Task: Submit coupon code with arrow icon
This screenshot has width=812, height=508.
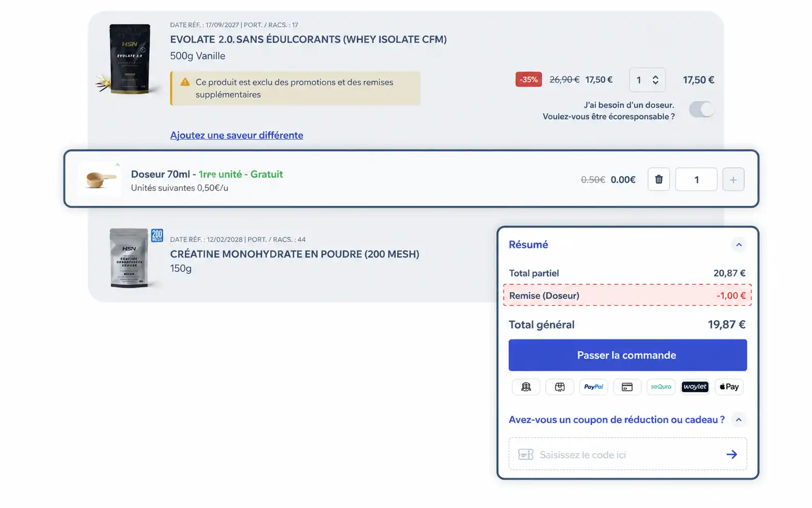Action: [732, 454]
